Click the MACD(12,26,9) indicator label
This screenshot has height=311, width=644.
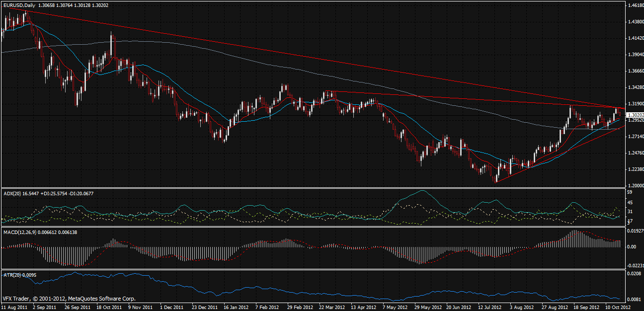click(19, 232)
